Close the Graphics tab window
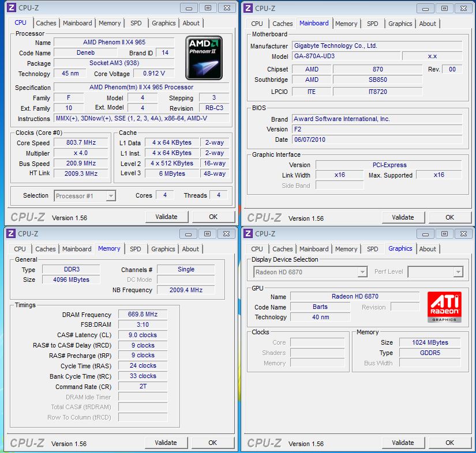 pos(463,234)
